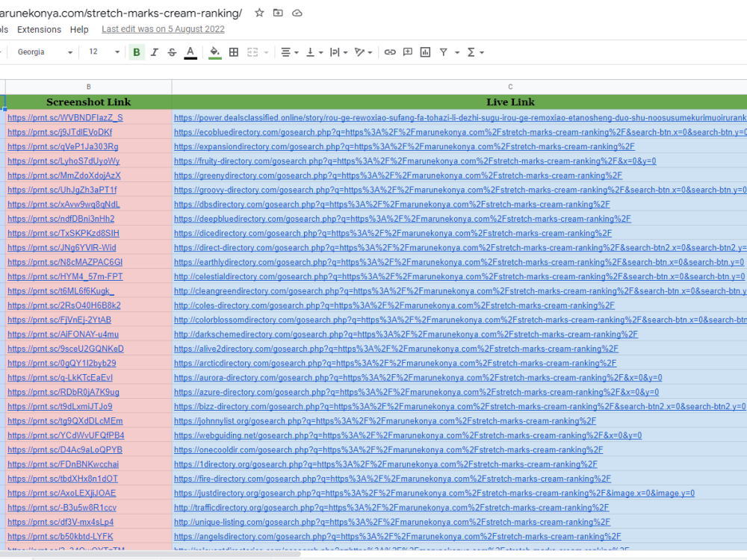Select column C header
This screenshot has width=747, height=560.
510,87
